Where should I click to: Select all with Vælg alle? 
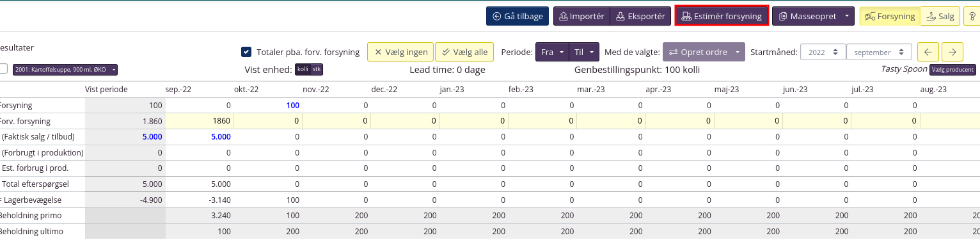point(464,52)
